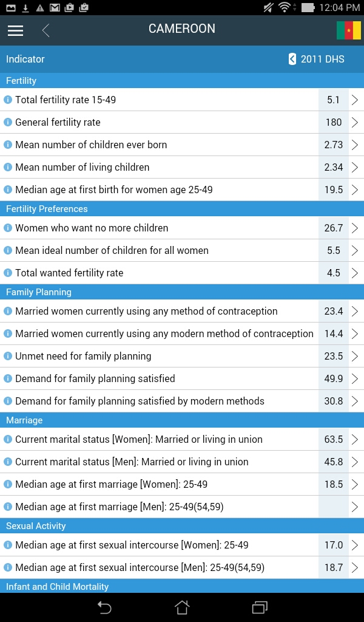Show info for Total fertility rate 15-49
This screenshot has width=364, height=622.
coord(8,100)
